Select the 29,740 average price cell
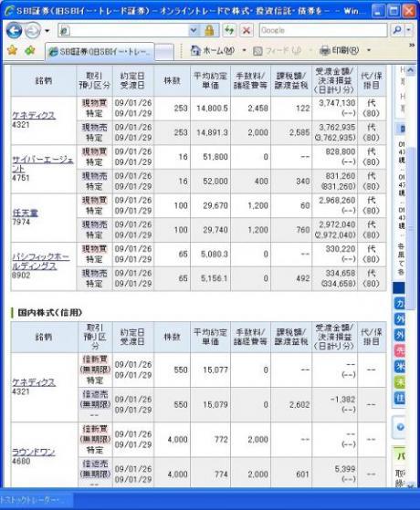420x510 pixels. [x=211, y=230]
